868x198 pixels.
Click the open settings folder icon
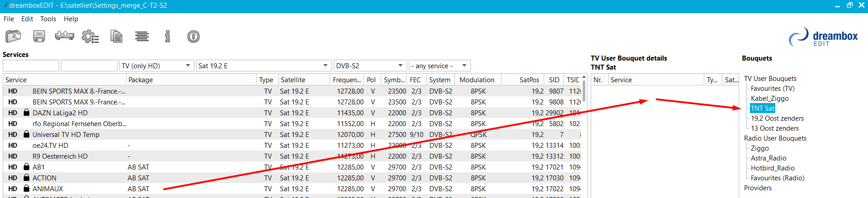[x=14, y=36]
